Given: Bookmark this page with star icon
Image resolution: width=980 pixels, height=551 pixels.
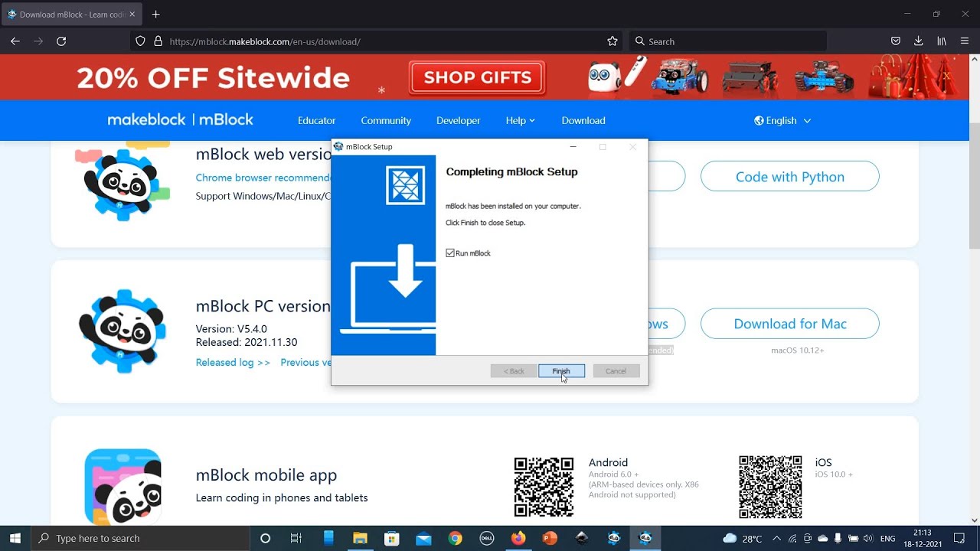Looking at the screenshot, I should pos(612,41).
